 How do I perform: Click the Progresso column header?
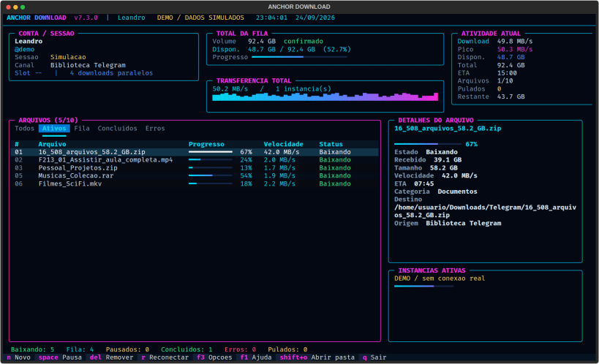coord(206,144)
